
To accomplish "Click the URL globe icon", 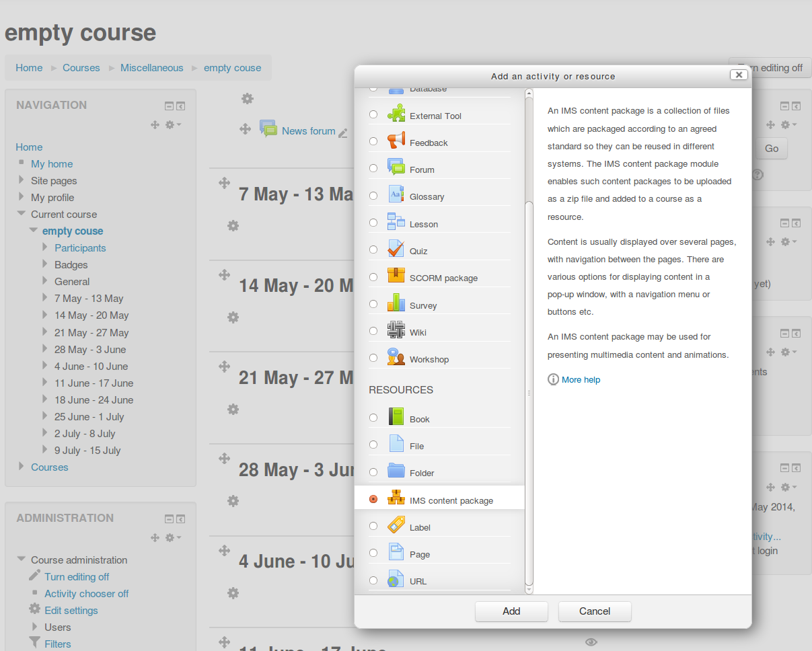I will [x=396, y=578].
